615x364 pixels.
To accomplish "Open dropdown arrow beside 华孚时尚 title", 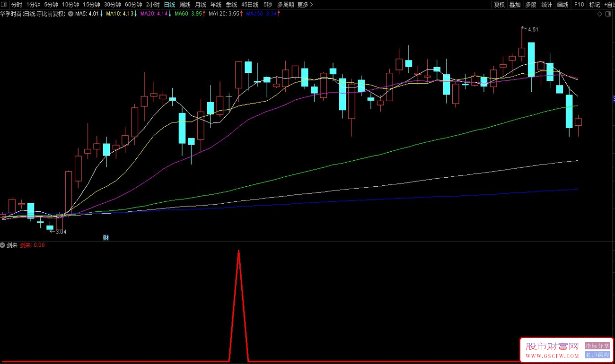I will 70,14.
